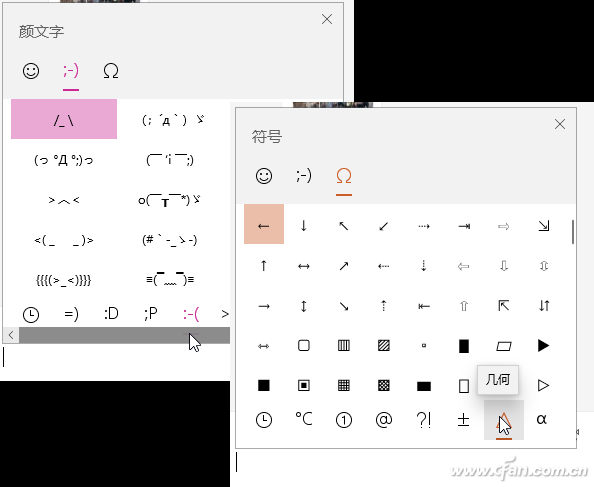Open the :D laughing kaomoji category
This screenshot has height=487, width=594.
click(x=111, y=314)
